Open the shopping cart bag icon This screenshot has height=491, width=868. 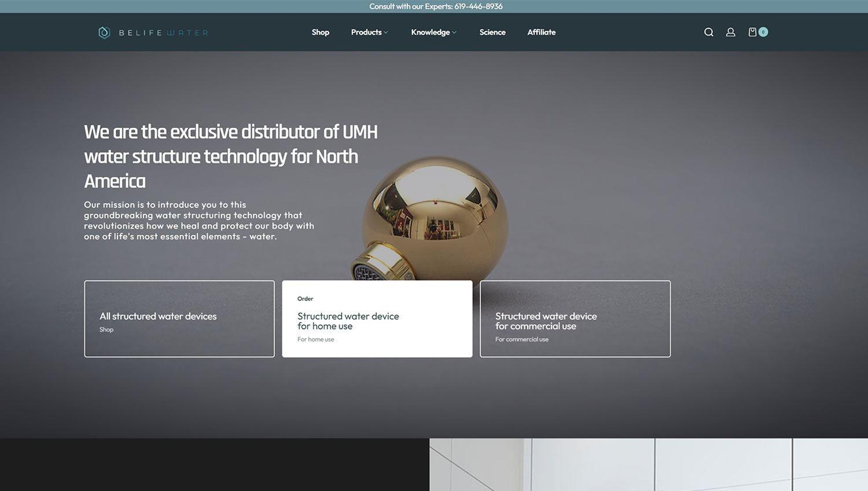(x=752, y=32)
